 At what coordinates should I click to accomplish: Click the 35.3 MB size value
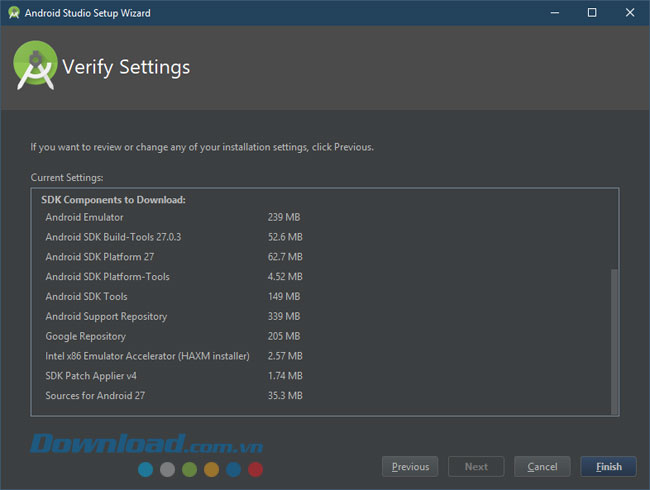285,395
